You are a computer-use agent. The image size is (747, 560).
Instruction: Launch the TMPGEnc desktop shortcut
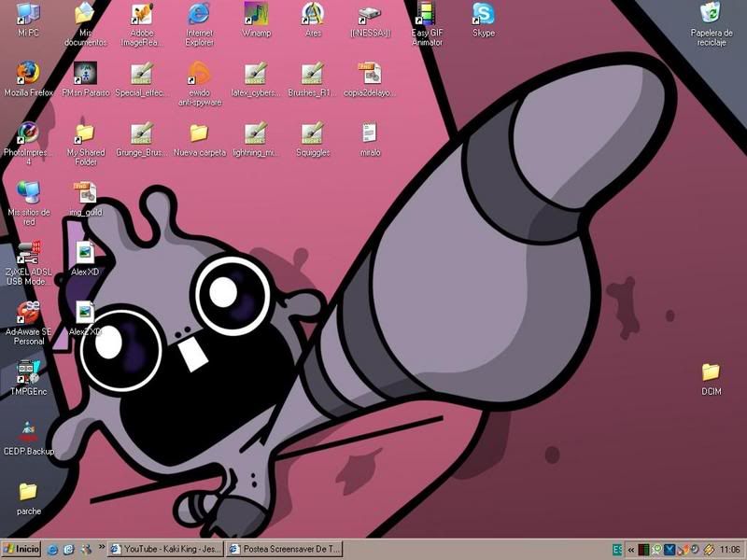[x=29, y=378]
